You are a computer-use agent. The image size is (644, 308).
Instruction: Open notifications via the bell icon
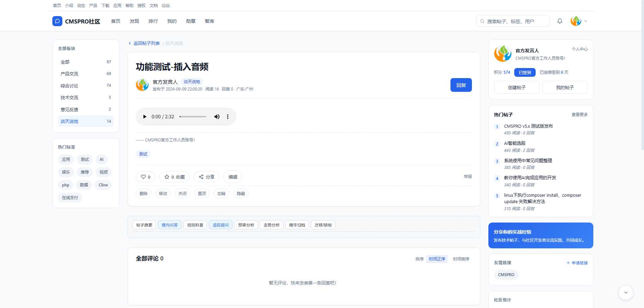[560, 21]
